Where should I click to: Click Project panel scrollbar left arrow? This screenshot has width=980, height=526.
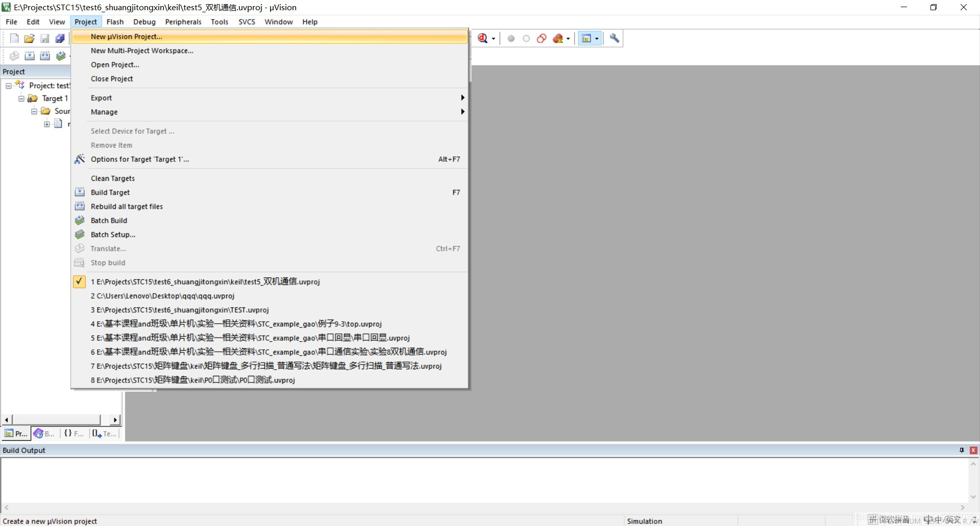[7, 420]
